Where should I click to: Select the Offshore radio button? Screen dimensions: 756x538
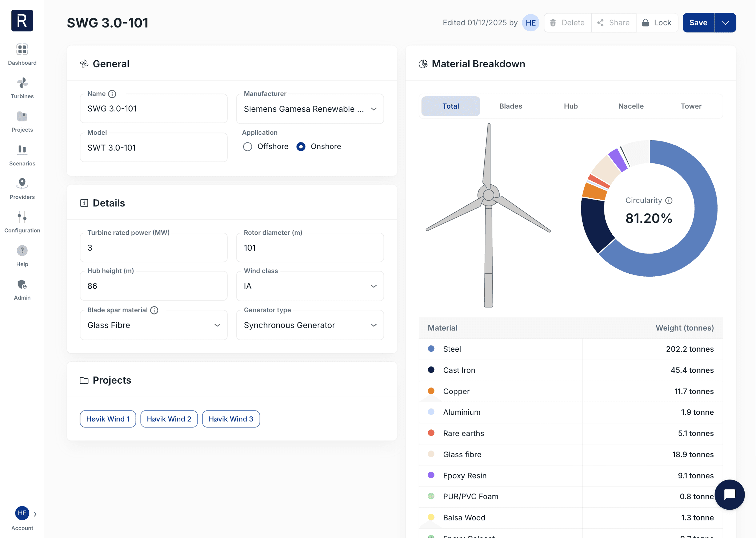point(247,147)
